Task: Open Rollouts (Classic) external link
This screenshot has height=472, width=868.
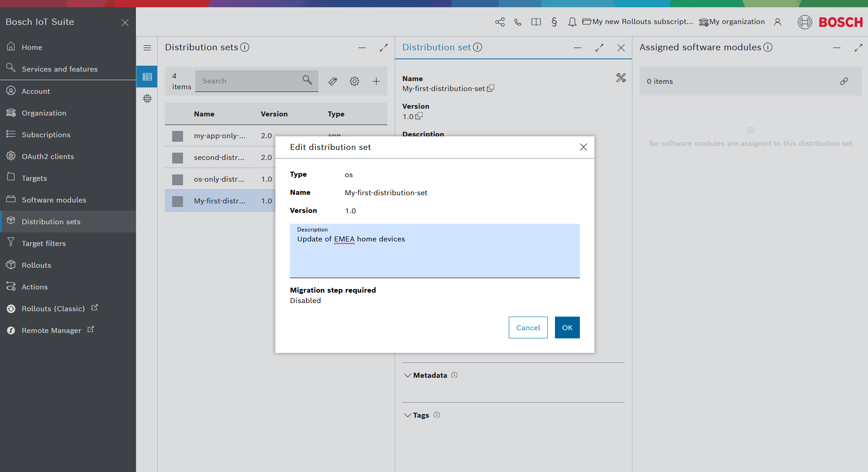Action: click(68, 308)
